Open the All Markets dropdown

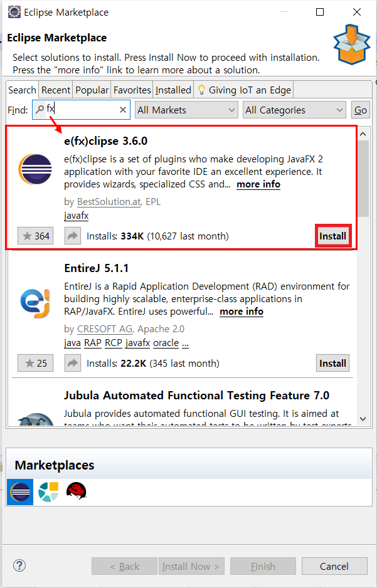point(186,110)
